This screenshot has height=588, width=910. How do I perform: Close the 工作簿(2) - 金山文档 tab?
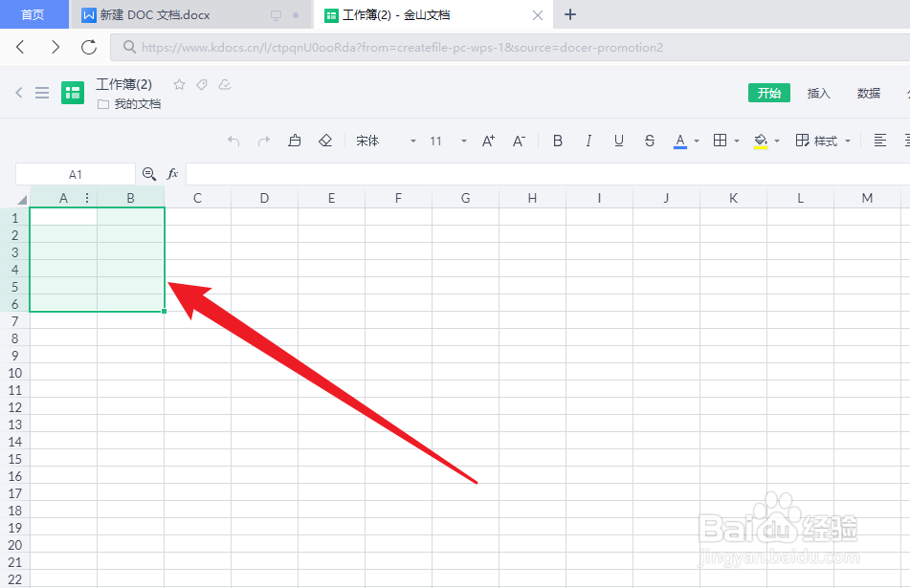click(538, 15)
